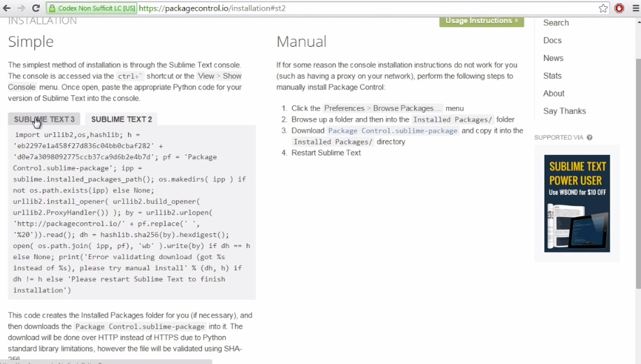Open Docs in the sidebar
The image size is (641, 364).
coord(552,41)
